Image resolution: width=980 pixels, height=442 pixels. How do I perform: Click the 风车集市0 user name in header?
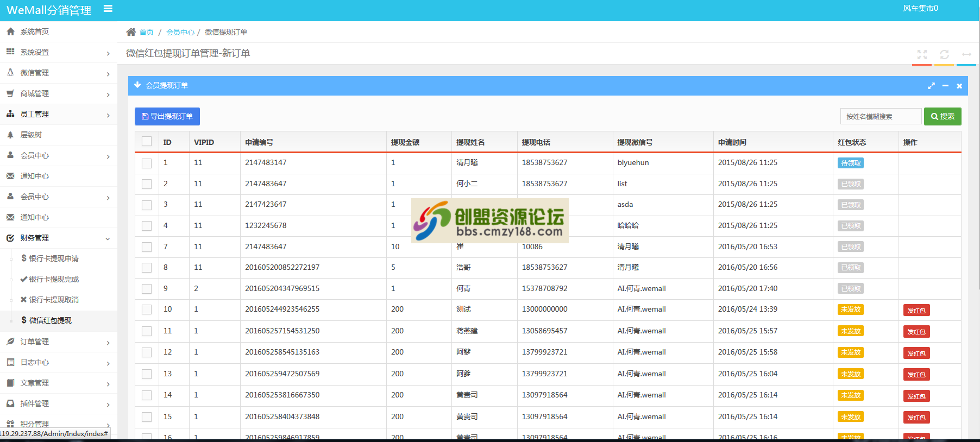pos(920,8)
